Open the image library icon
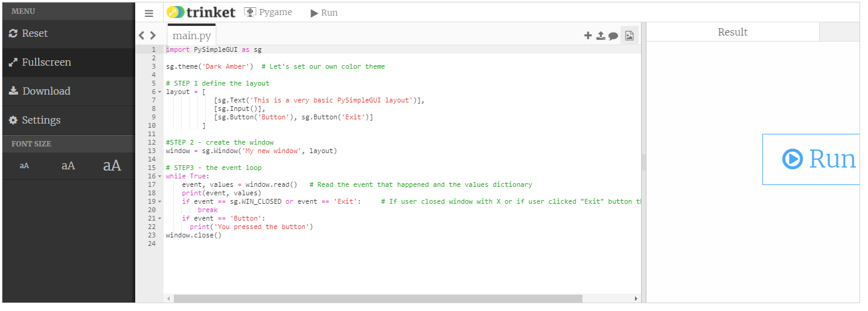The height and width of the screenshot is (311, 868). click(x=630, y=36)
